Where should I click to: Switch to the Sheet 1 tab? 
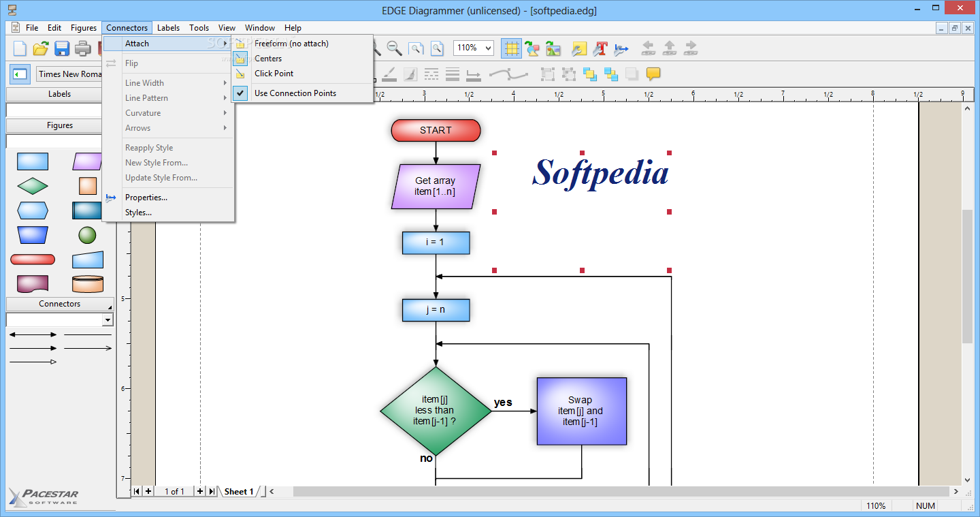[239, 491]
